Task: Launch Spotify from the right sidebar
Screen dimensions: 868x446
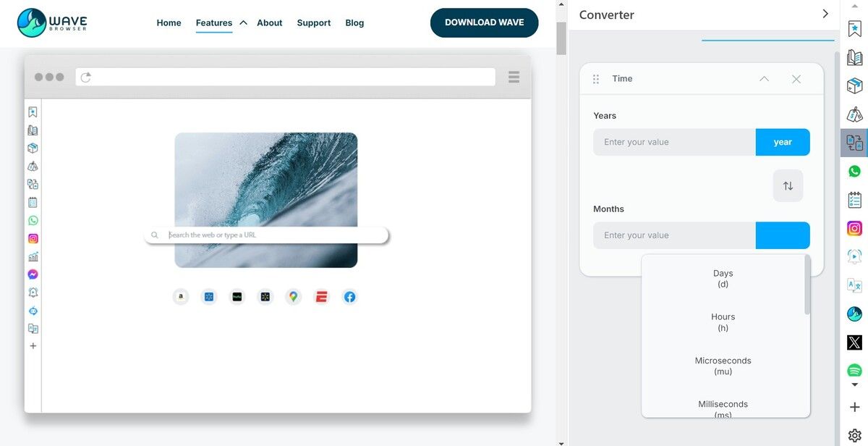Action: [x=854, y=371]
